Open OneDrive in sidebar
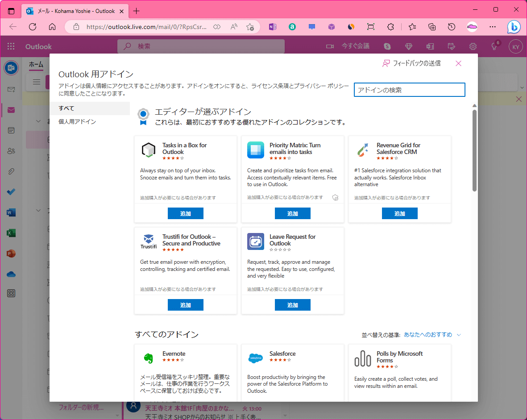 11,274
